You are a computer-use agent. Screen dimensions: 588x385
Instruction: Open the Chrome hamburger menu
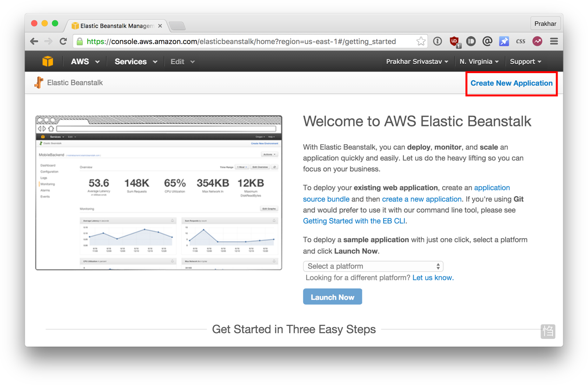pyautogui.click(x=554, y=42)
